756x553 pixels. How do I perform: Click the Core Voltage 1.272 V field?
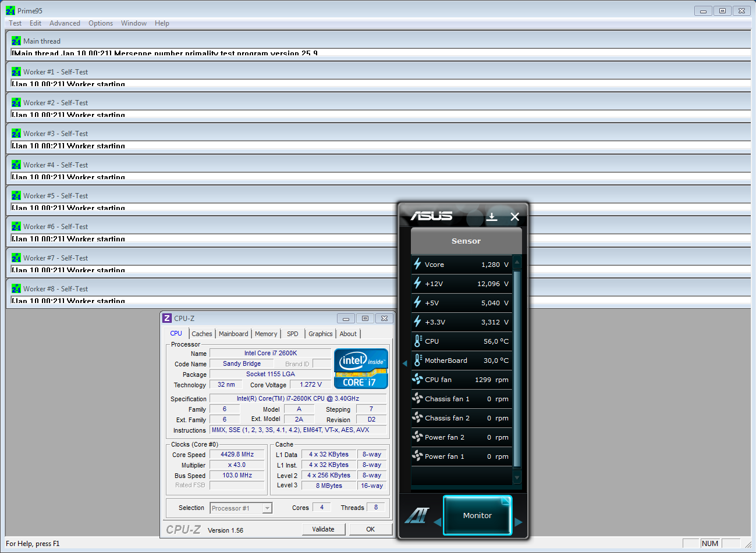(x=311, y=384)
